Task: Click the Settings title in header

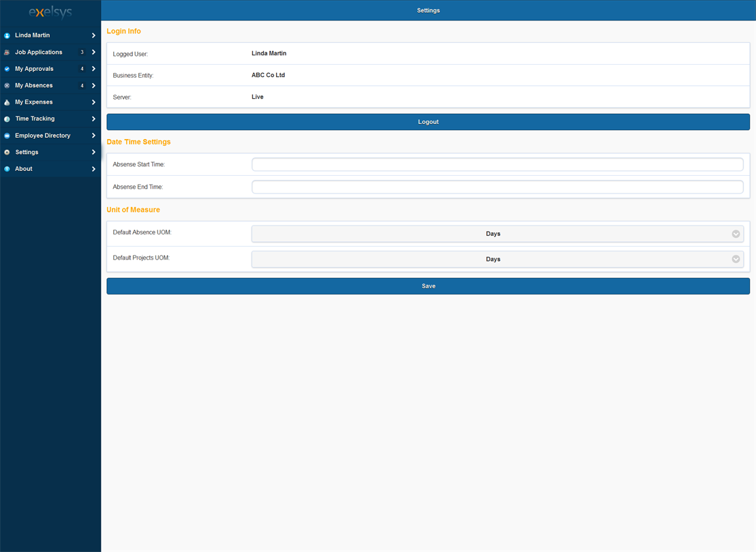Action: (x=428, y=11)
